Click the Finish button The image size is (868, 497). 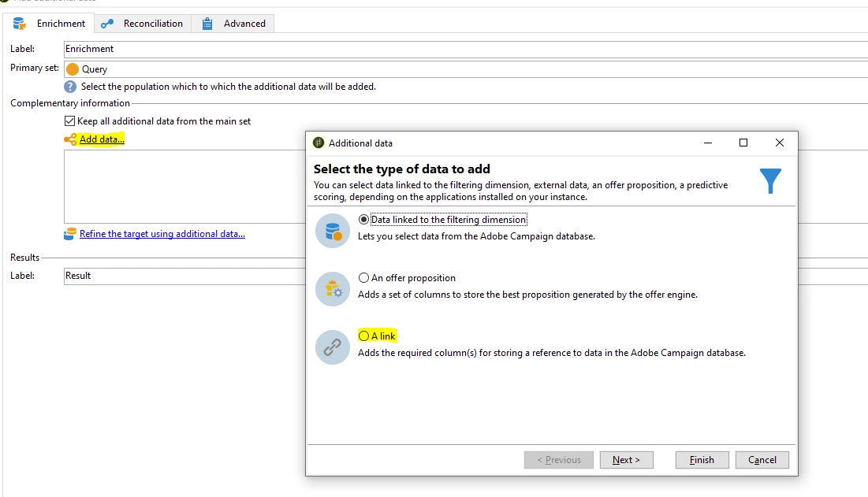(702, 460)
